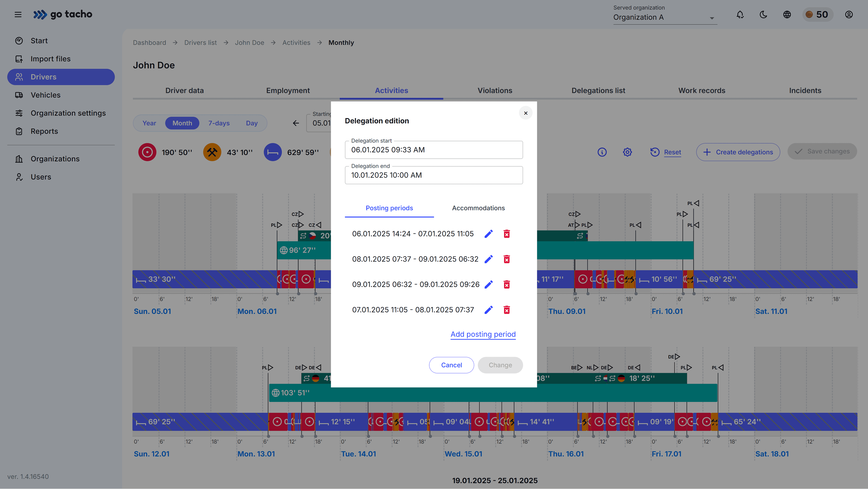
Task: Open the user account icon
Action: [849, 14]
